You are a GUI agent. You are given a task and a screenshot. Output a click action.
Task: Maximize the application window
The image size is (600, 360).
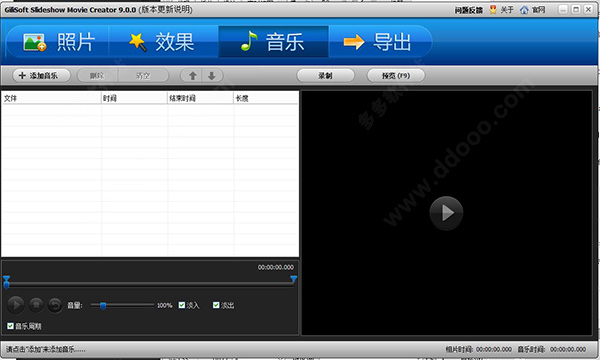click(576, 10)
